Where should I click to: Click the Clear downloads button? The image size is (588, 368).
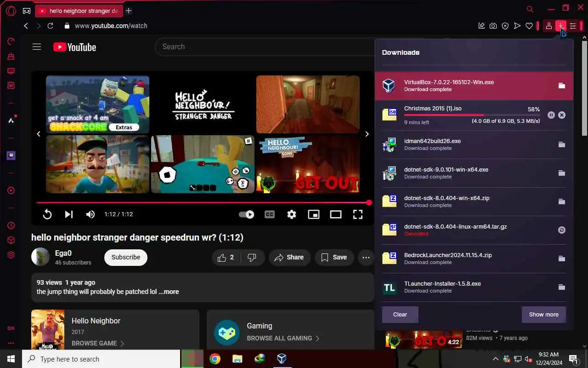400,315
